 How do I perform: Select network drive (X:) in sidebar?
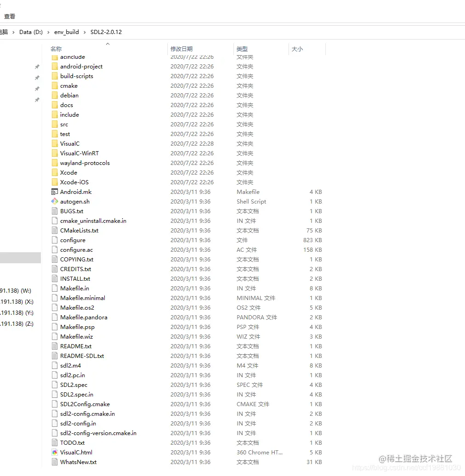(17, 302)
